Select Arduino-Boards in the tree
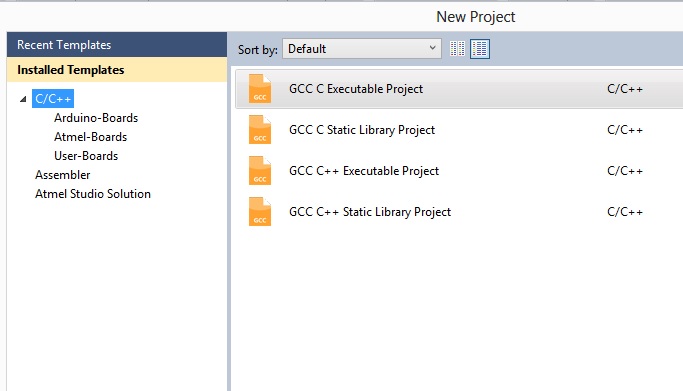 click(96, 118)
